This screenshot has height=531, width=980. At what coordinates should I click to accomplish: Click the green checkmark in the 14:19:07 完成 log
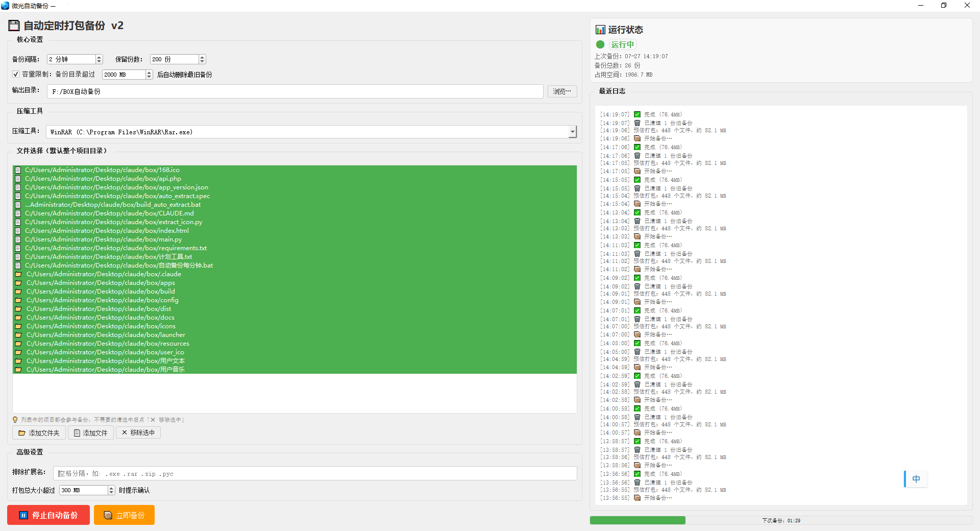point(637,114)
